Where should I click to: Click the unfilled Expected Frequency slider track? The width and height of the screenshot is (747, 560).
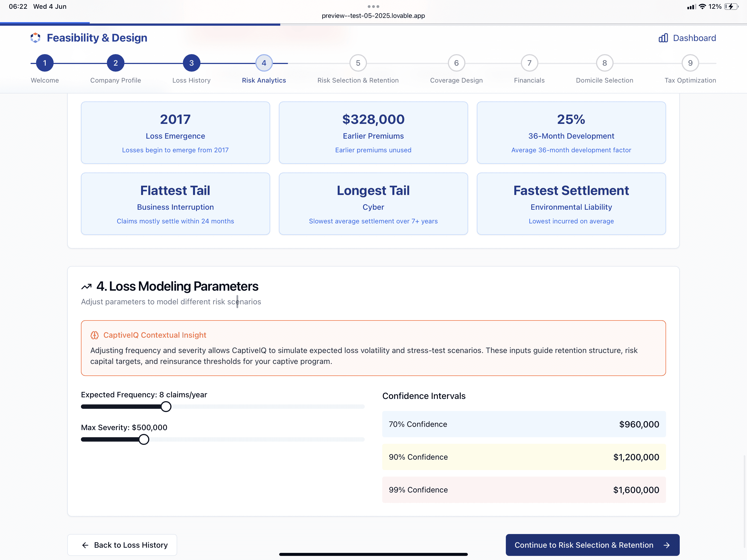[x=268, y=407]
